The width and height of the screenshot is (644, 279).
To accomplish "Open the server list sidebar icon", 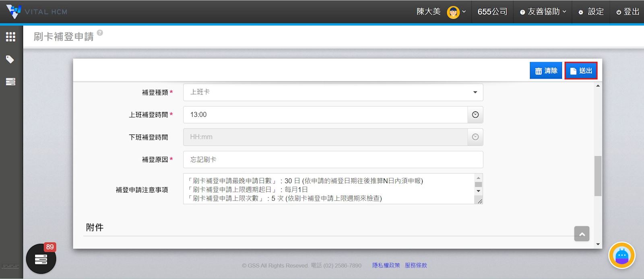I will click(10, 82).
